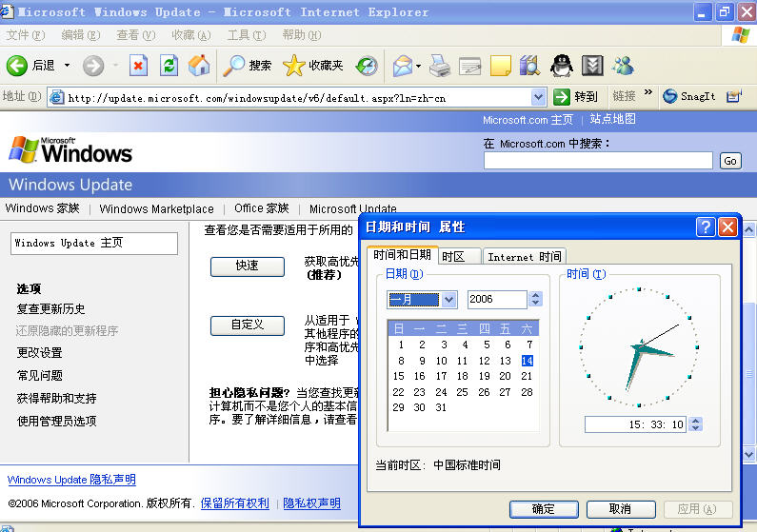Open the Windows 家族 link
Image resolution: width=757 pixels, height=532 pixels.
pos(43,208)
